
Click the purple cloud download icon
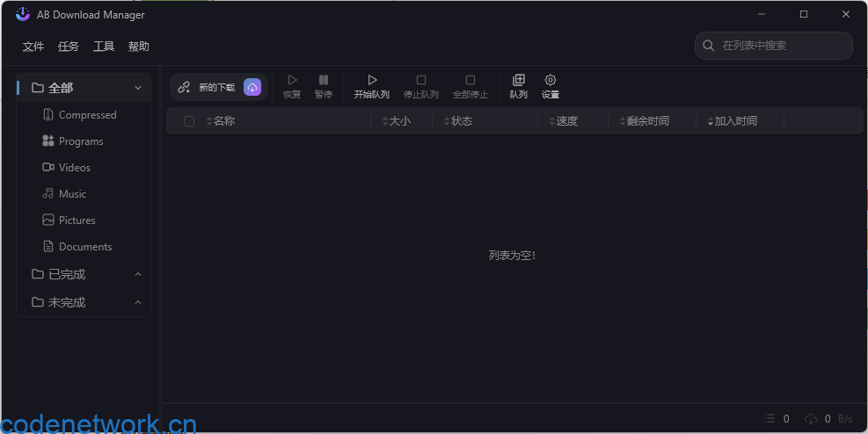252,87
